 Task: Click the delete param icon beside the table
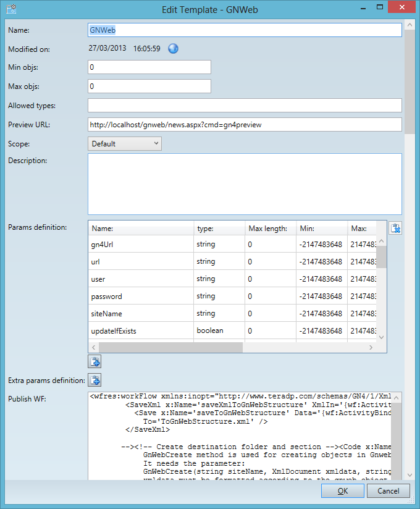pos(395,229)
